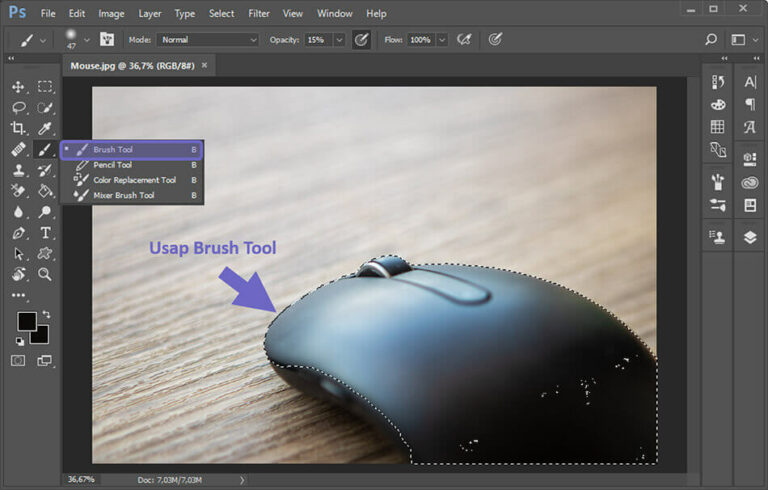Click the Opacity 15% field
Screen dimensions: 768x490
(x=318, y=40)
